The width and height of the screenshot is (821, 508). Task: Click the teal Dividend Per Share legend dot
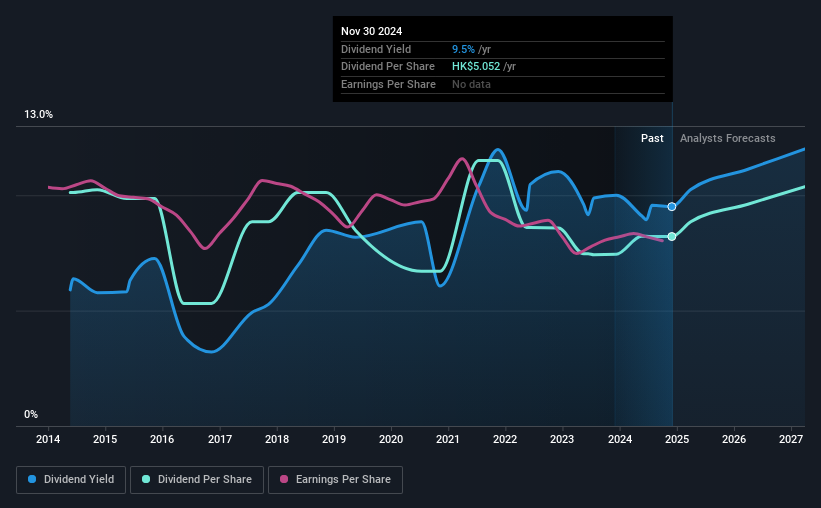pyautogui.click(x=146, y=479)
